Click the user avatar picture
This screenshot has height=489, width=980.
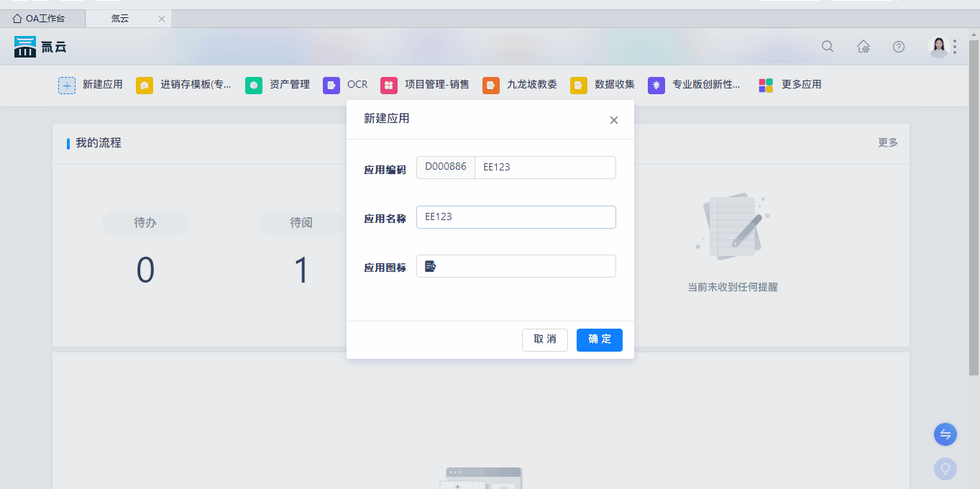click(938, 47)
